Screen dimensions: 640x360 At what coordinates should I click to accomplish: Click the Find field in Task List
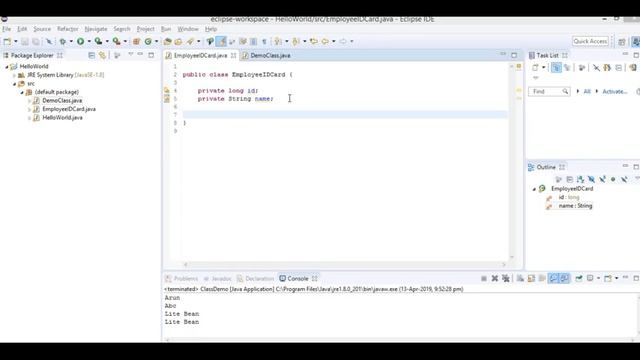point(549,91)
